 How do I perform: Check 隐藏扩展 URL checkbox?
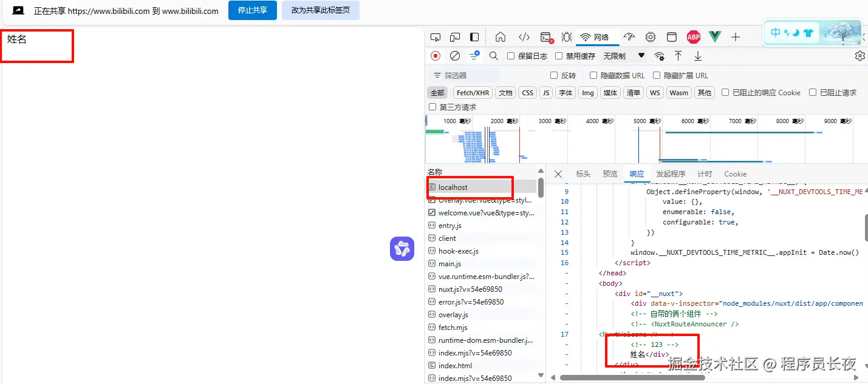click(x=657, y=75)
